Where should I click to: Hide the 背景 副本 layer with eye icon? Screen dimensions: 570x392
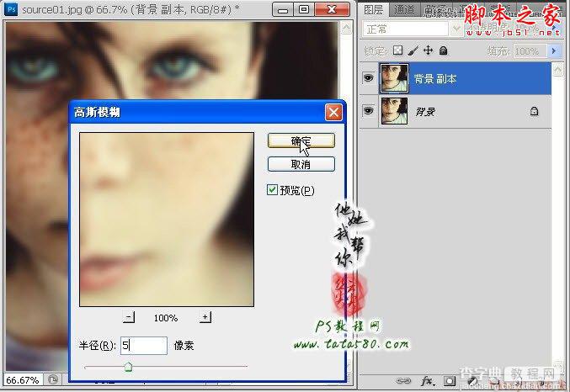[x=368, y=77]
